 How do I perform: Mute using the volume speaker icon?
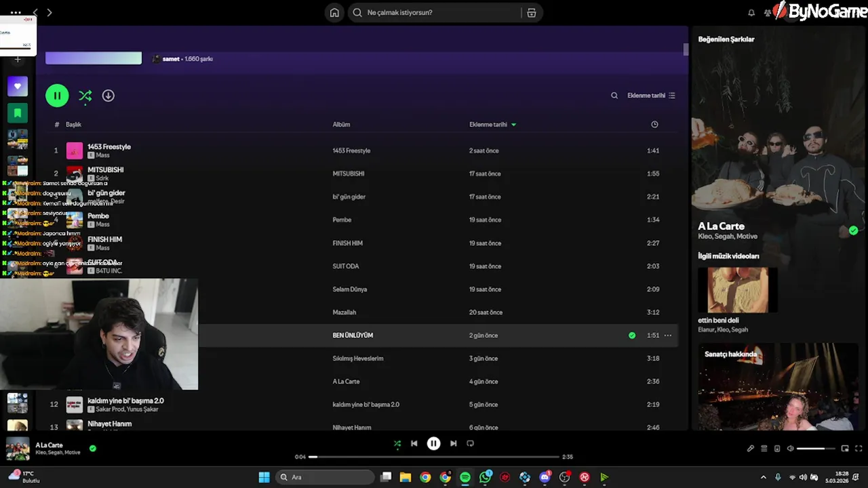pos(790,448)
